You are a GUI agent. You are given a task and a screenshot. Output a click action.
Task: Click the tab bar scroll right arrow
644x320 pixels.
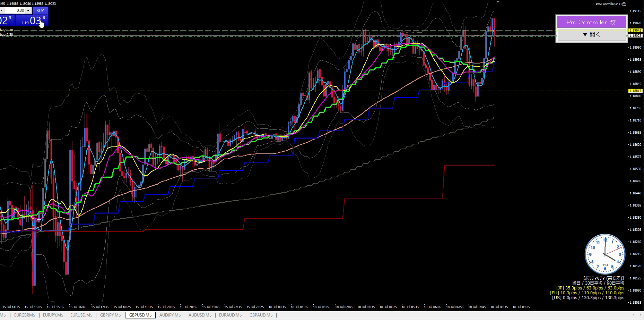point(640,315)
